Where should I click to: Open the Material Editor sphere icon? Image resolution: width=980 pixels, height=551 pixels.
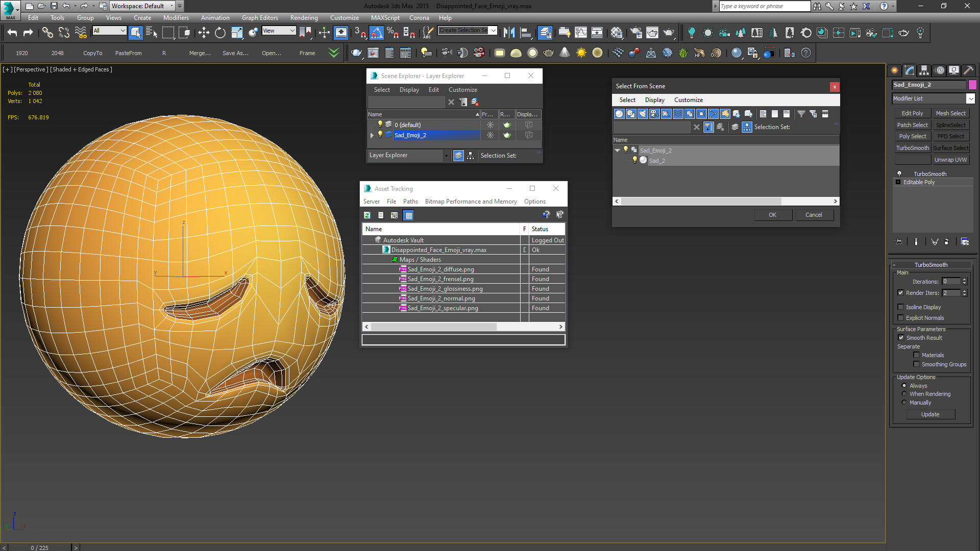[x=617, y=33]
